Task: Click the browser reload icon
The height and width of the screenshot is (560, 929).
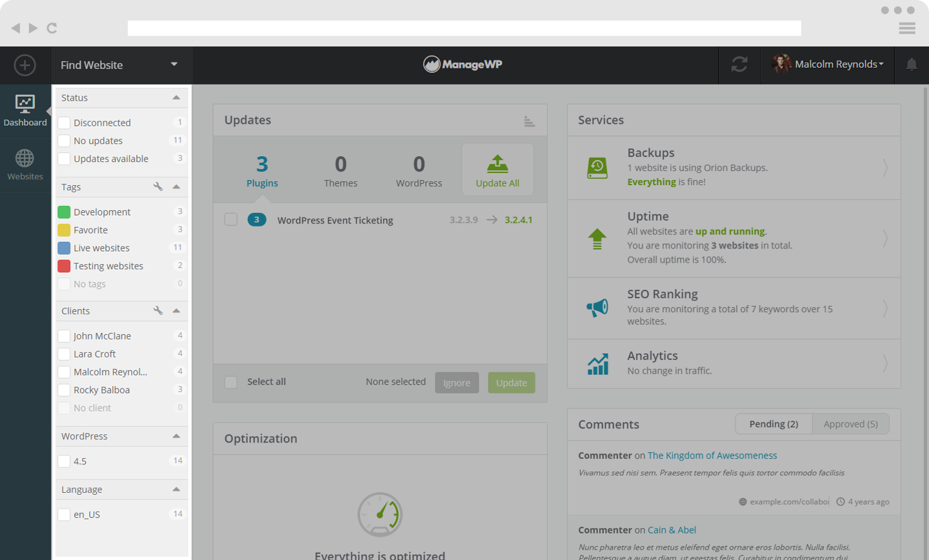Action: (52, 28)
